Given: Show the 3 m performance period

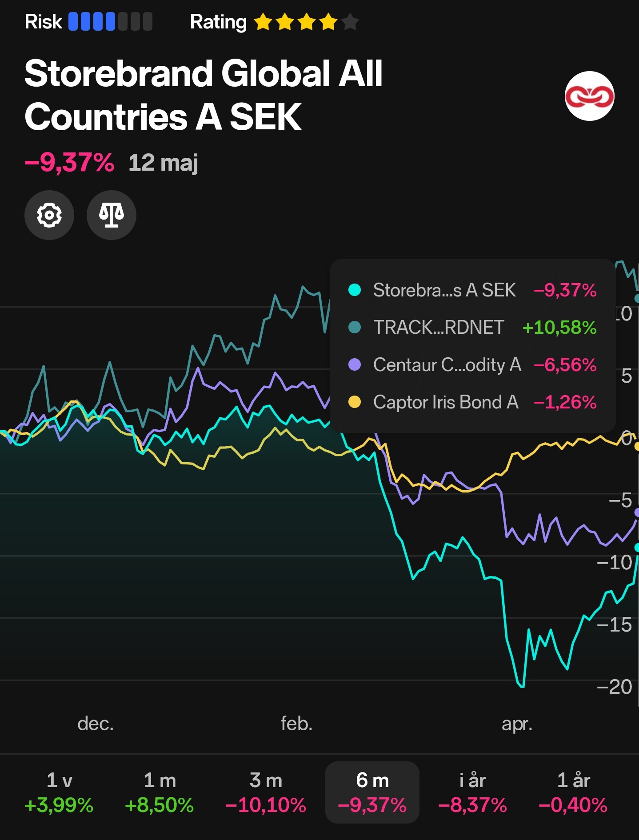Looking at the screenshot, I should pyautogui.click(x=266, y=792).
